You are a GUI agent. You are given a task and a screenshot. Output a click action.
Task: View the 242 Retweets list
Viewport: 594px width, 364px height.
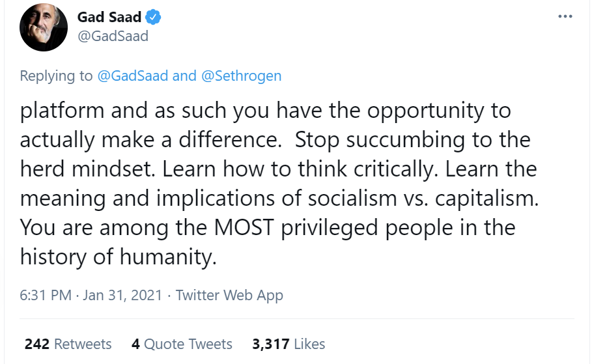click(68, 344)
